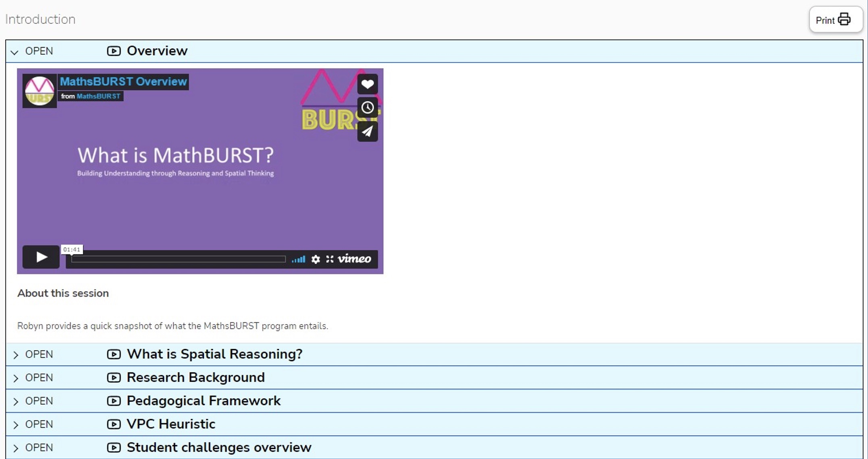The height and width of the screenshot is (459, 868).
Task: Expand the VPC Heuristic chevron
Action: tap(15, 425)
